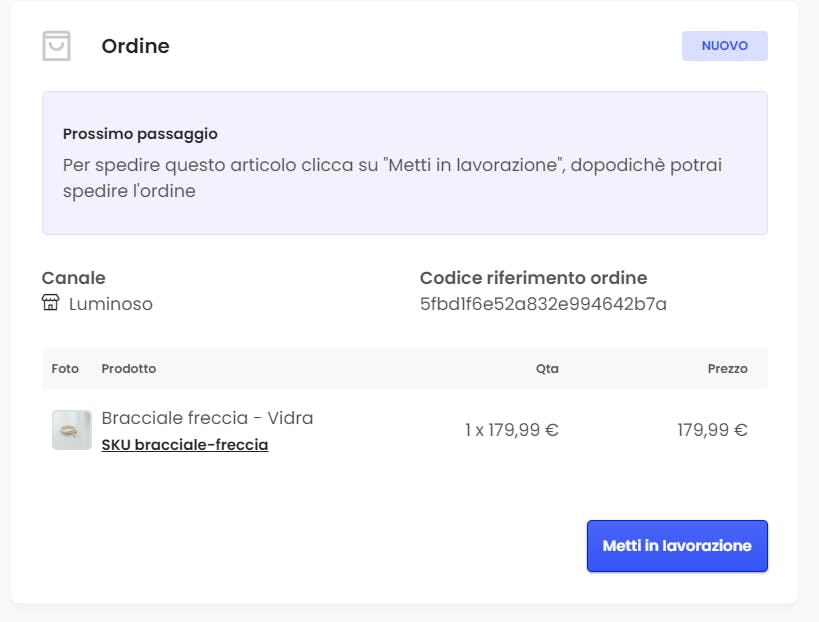Click the Codice riferimento ordine label

(x=533, y=278)
